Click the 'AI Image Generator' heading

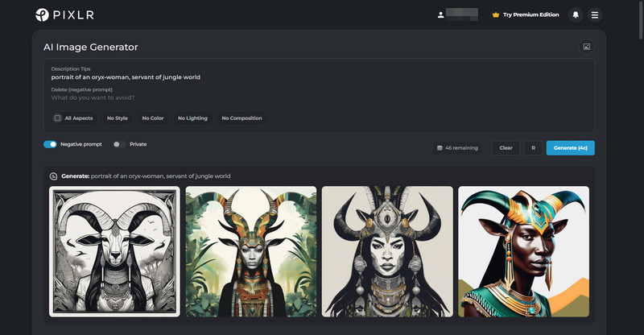pyautogui.click(x=91, y=48)
